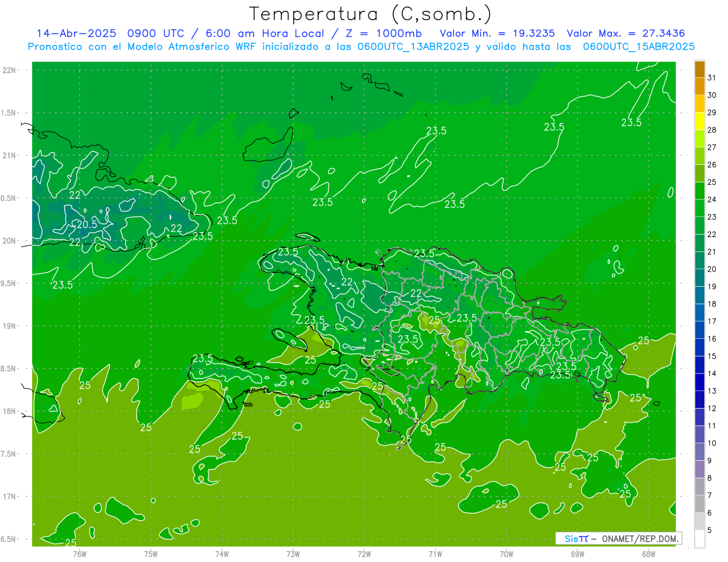Click the "69W" longitude axis label
This screenshot has width=728, height=562.
(577, 554)
